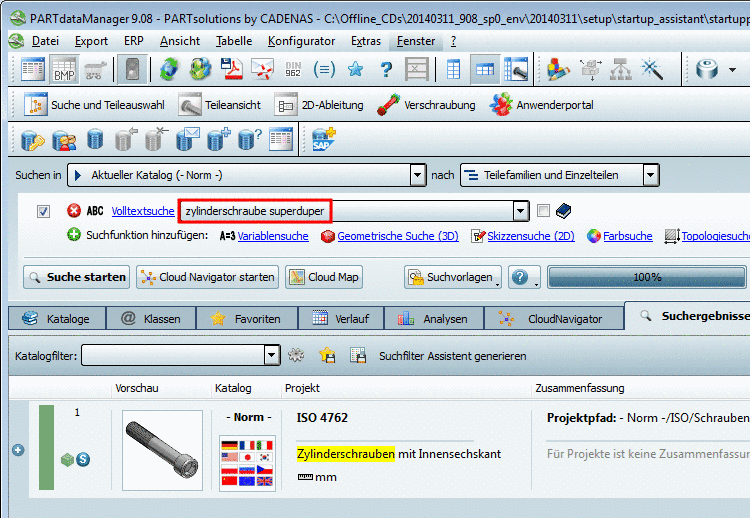Open the dropdown arrow next to cylinder icon
Viewport: 750px width, 518px height.
[732, 70]
